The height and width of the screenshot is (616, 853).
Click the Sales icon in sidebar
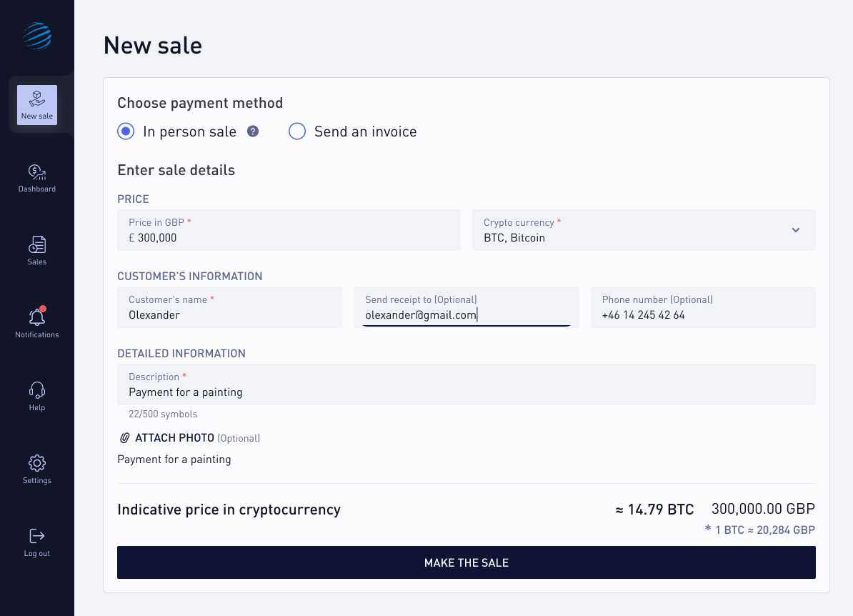(x=36, y=244)
